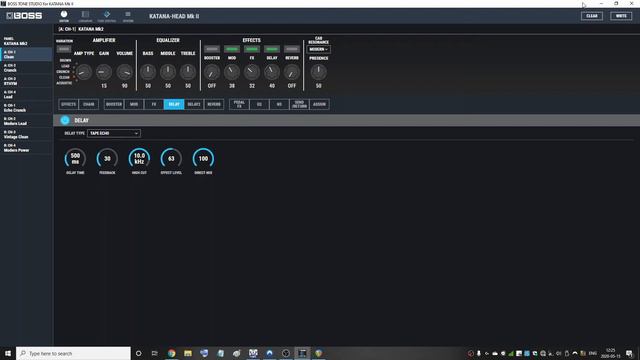Switch to the Send/Return tab
The width and height of the screenshot is (640, 360).
299,104
